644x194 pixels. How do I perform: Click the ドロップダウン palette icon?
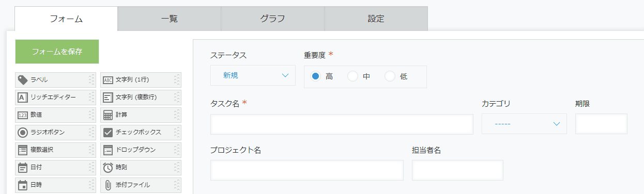[x=108, y=150]
